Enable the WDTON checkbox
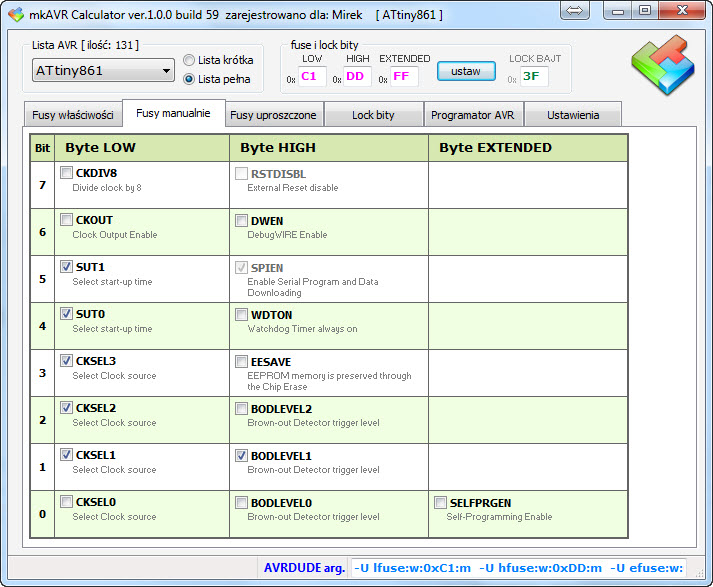713x587 pixels. [x=241, y=315]
